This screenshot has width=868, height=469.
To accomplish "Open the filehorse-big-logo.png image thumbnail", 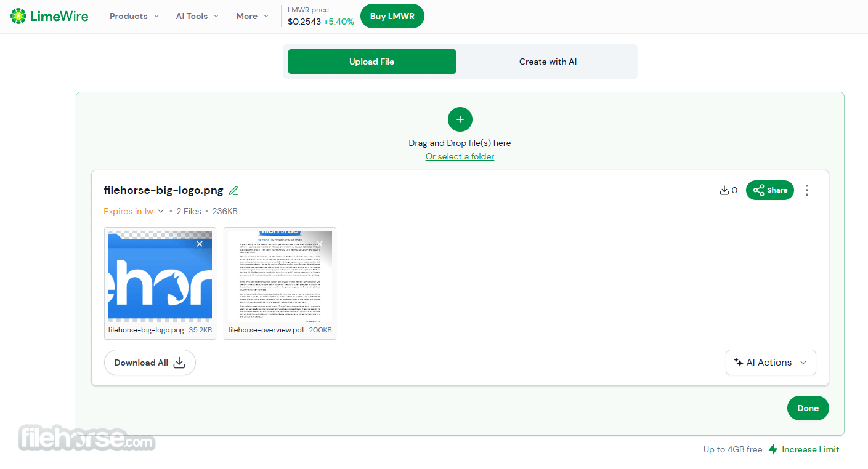I will pos(160,277).
